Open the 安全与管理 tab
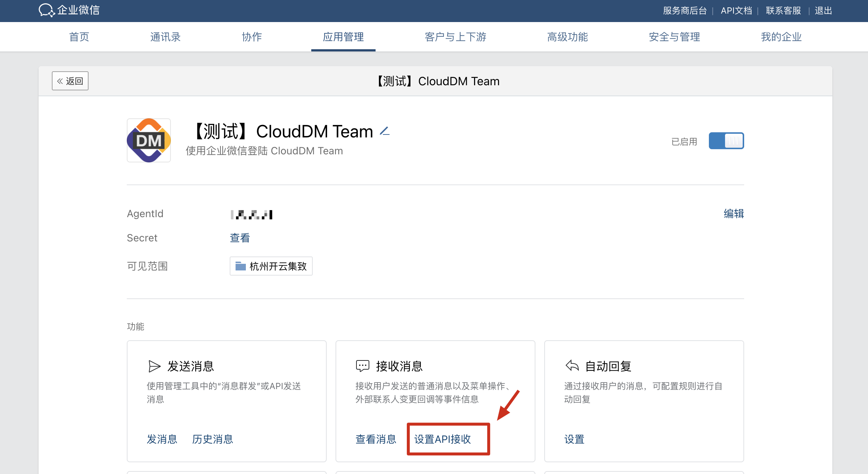 (674, 37)
